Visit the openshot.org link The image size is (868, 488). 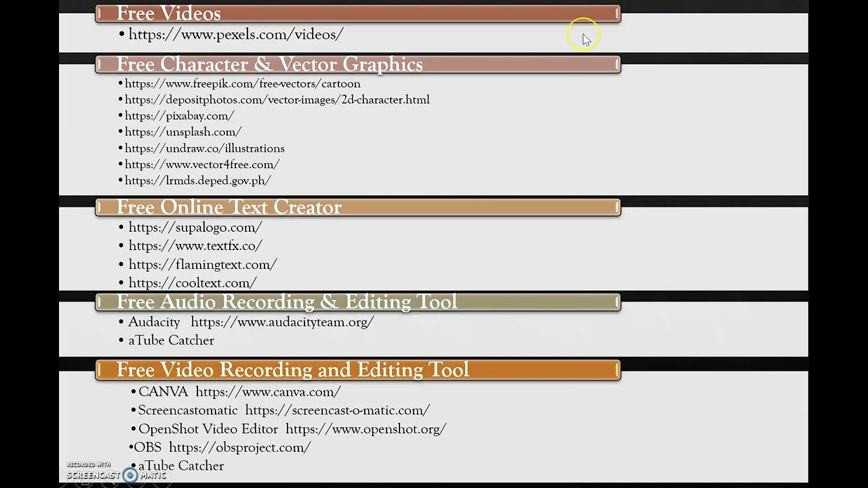click(366, 429)
